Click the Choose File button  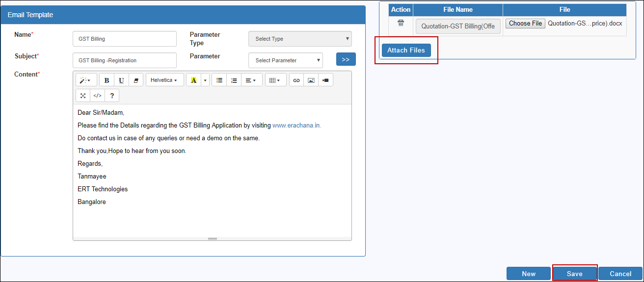pyautogui.click(x=525, y=24)
